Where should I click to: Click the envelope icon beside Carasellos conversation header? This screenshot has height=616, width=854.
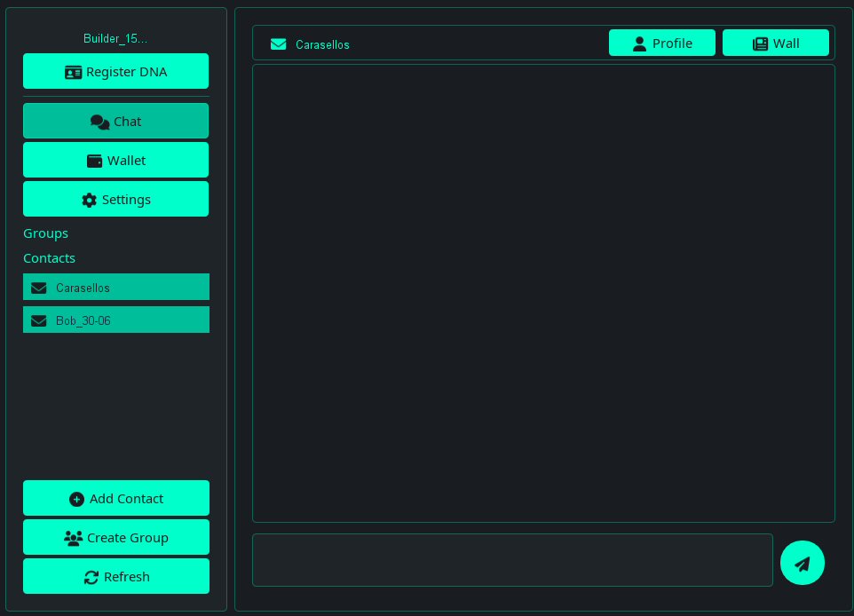click(278, 43)
